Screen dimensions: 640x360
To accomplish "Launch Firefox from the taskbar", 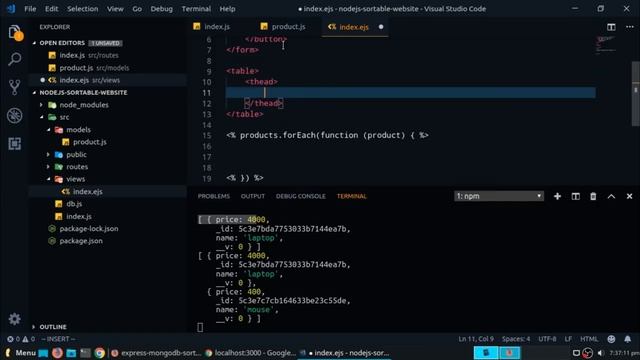I will point(57,353).
